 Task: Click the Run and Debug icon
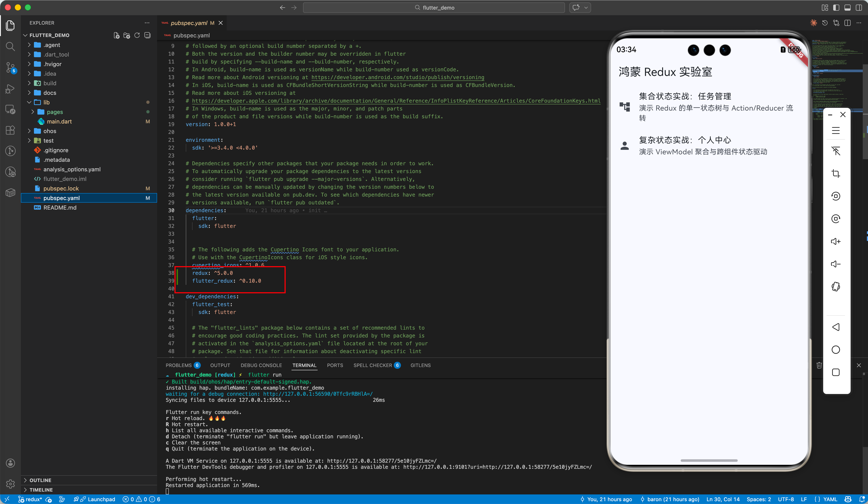point(10,89)
